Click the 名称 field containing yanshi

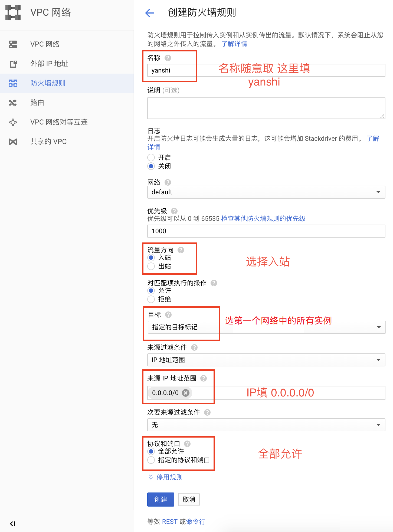[x=266, y=70]
